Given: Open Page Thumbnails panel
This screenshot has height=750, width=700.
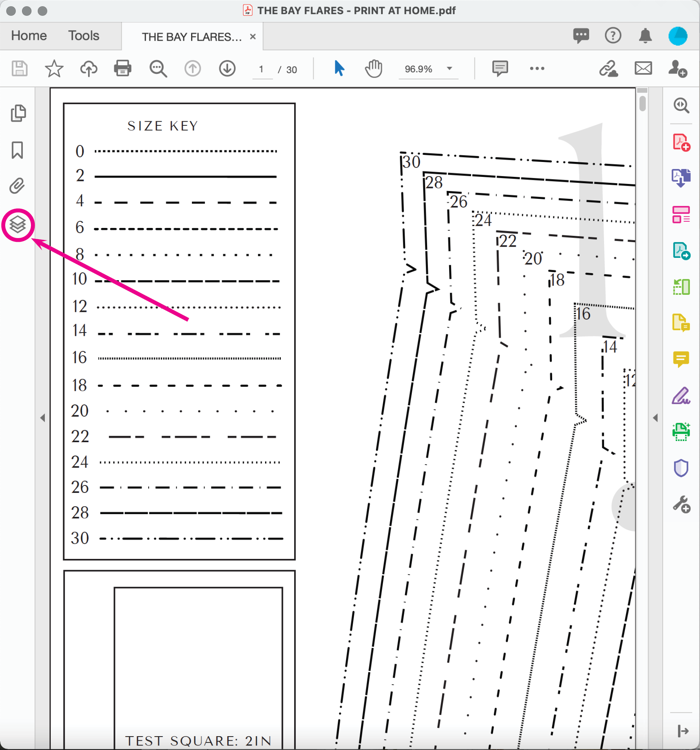Looking at the screenshot, I should pyautogui.click(x=18, y=113).
